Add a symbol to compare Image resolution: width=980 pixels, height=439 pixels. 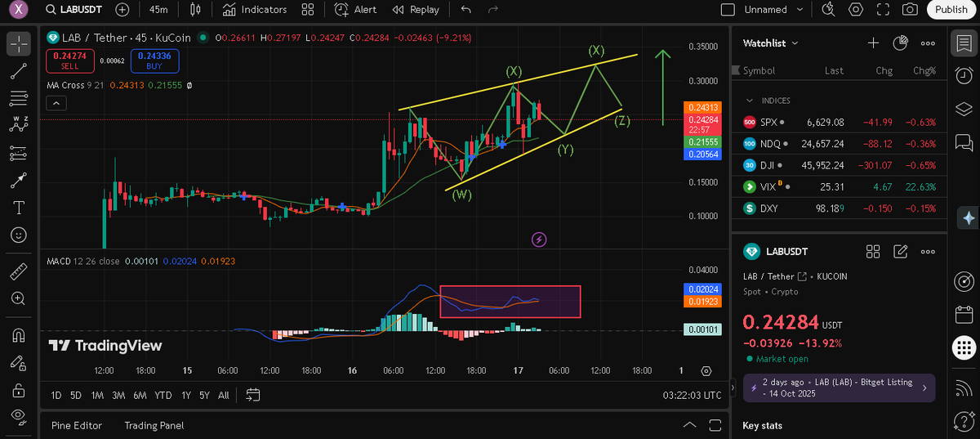[122, 10]
